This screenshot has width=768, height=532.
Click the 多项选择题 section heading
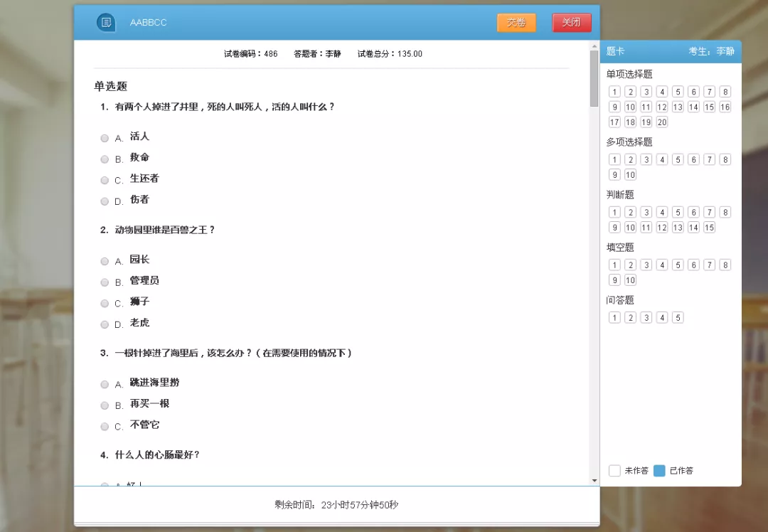(629, 142)
